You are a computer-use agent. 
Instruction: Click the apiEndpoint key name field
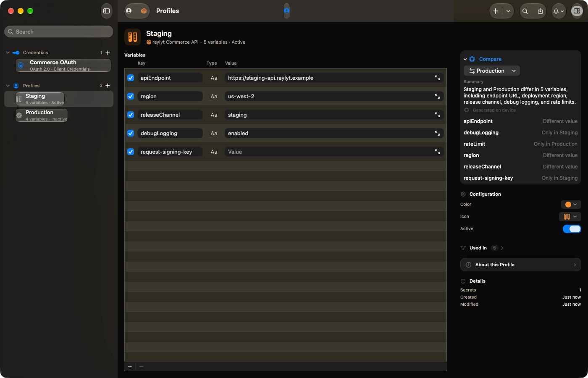[x=170, y=78]
